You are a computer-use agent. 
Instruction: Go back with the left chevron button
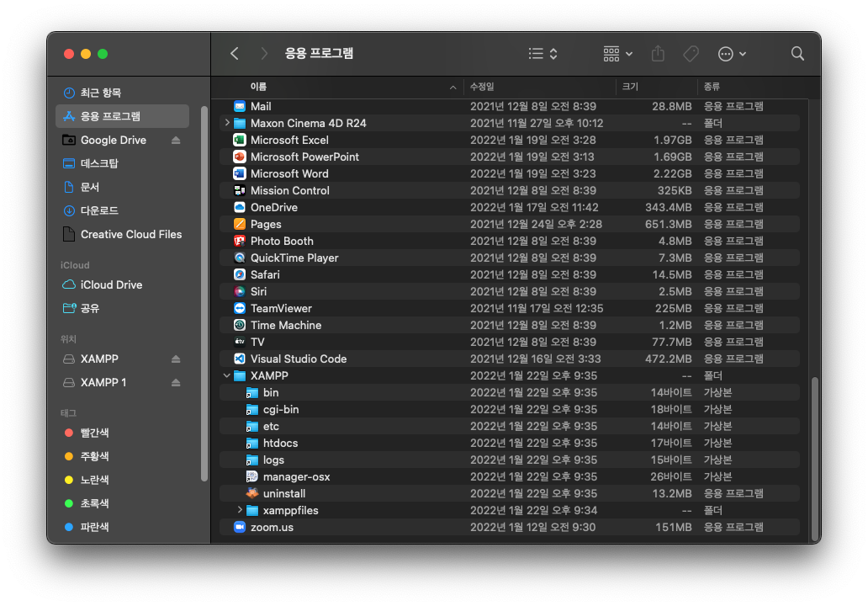click(235, 54)
